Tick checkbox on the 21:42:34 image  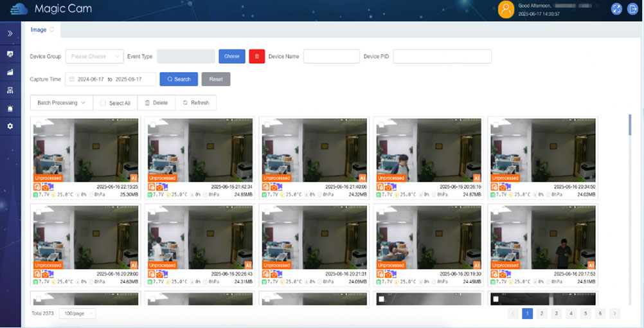pos(152,125)
